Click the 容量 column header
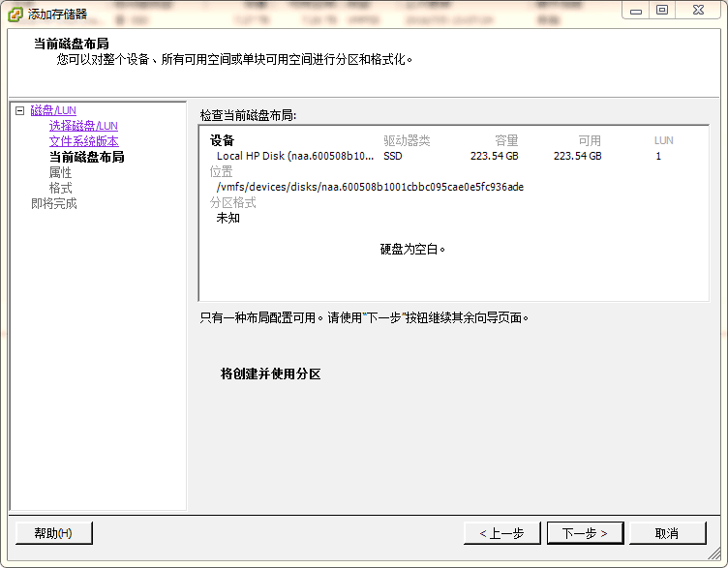Image resolution: width=728 pixels, height=568 pixels. coord(506,140)
